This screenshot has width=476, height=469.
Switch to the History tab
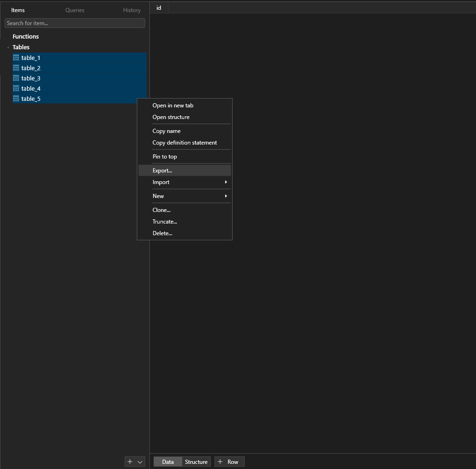132,10
